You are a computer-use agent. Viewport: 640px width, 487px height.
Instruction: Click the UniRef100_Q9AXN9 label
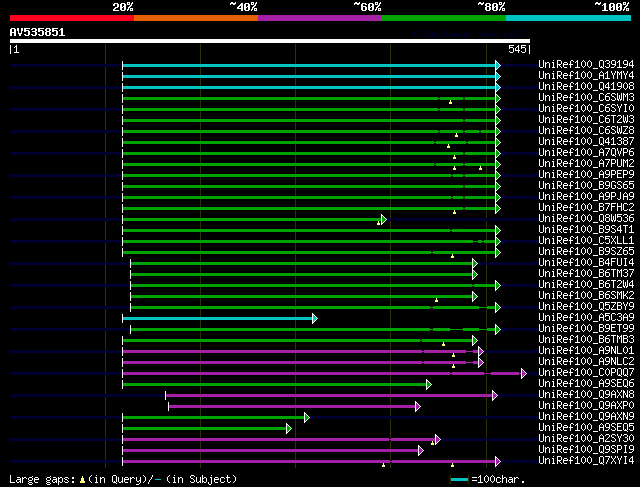tap(586, 417)
